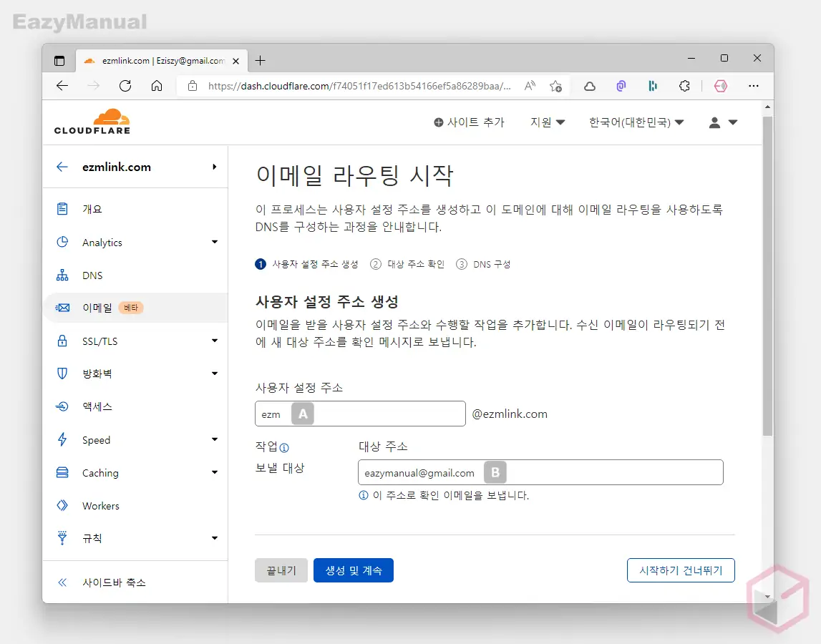Viewport: 821px width, 644px height.
Task: Click the 생성 및 계속 button
Action: click(353, 570)
